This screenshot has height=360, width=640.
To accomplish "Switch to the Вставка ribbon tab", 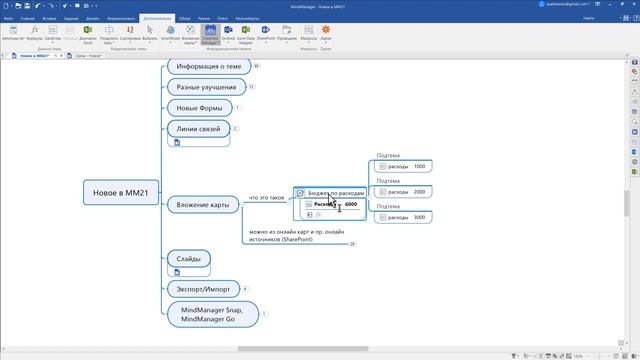I will click(x=49, y=18).
